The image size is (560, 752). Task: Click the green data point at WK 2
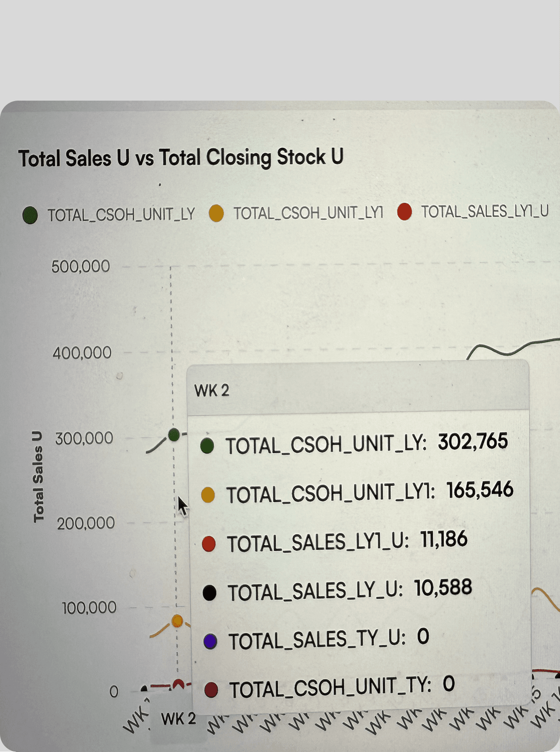174,435
